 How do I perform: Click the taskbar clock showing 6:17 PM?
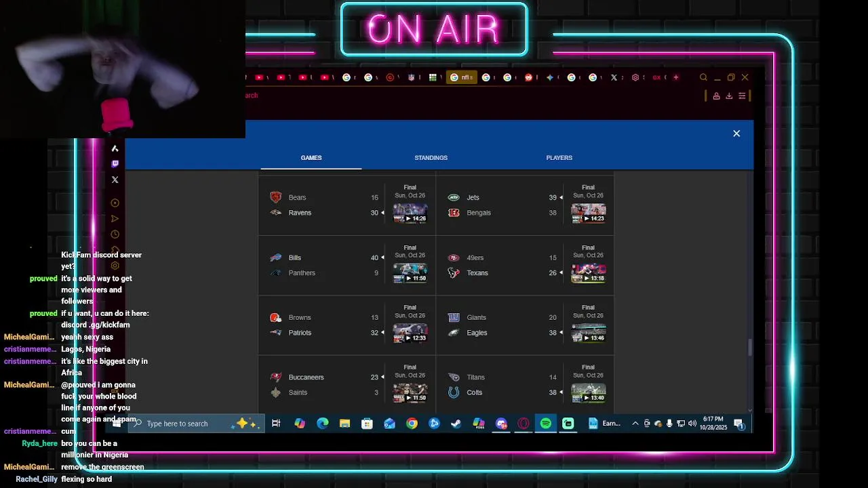coord(713,424)
